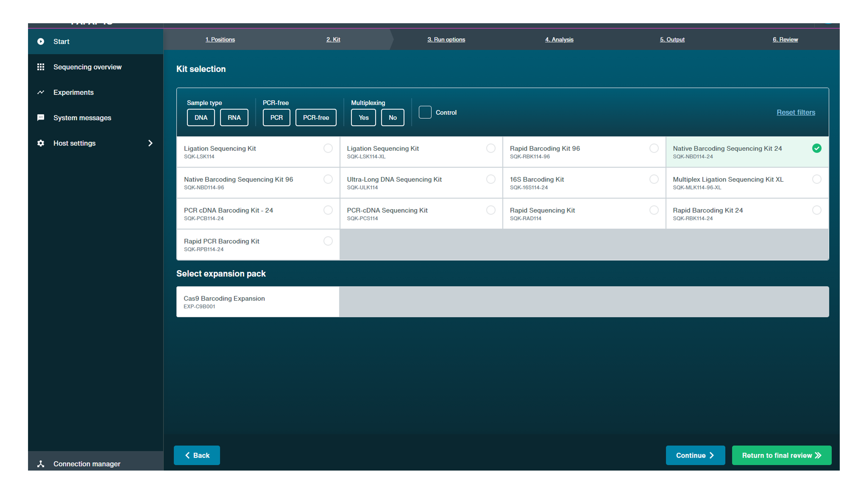Go to step 6. Review
This screenshot has width=868, height=494.
click(785, 39)
